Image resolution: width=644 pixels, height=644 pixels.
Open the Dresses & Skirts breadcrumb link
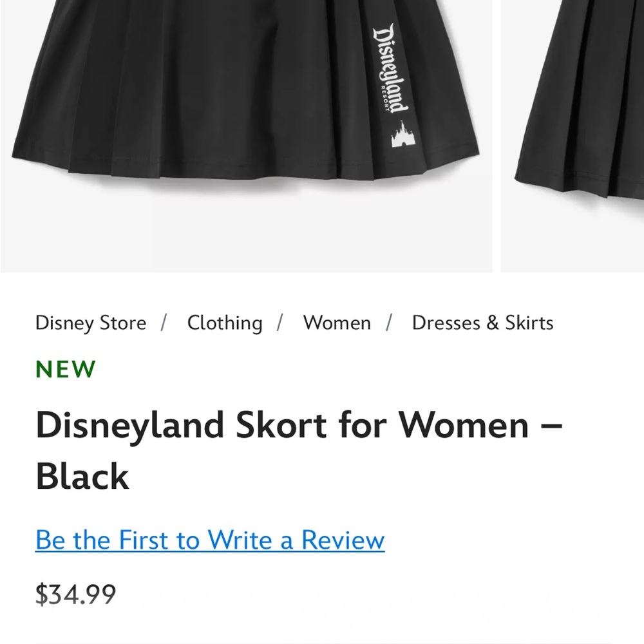tap(482, 323)
